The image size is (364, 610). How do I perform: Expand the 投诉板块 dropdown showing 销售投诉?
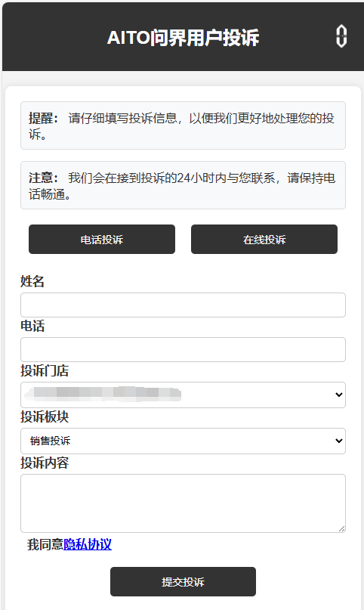[x=183, y=441]
